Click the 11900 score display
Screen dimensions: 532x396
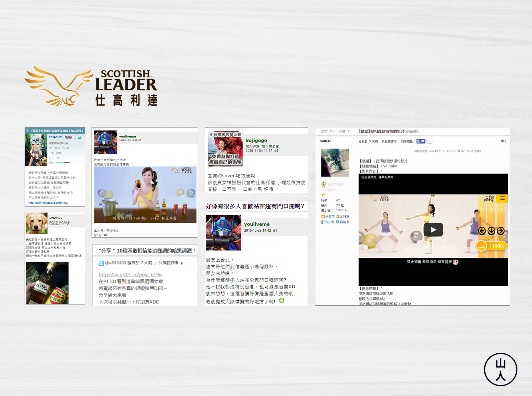497,246
